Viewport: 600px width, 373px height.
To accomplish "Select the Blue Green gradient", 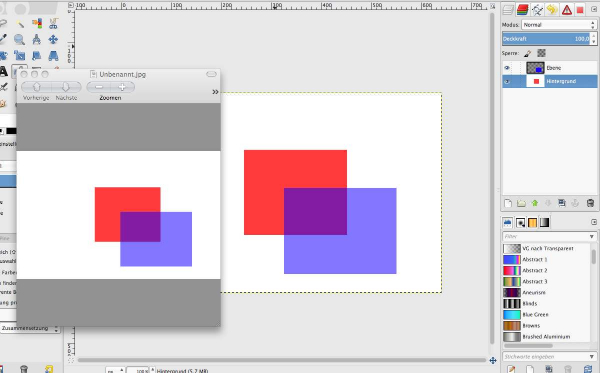I will pyautogui.click(x=547, y=314).
